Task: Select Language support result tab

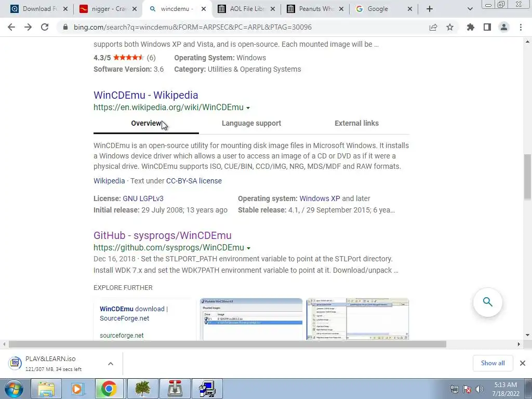Action: [x=251, y=124]
